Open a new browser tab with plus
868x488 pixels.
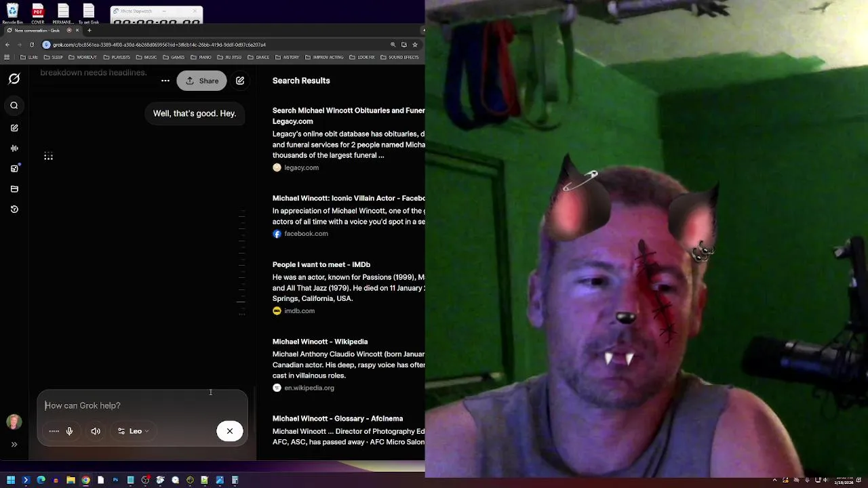tap(89, 30)
